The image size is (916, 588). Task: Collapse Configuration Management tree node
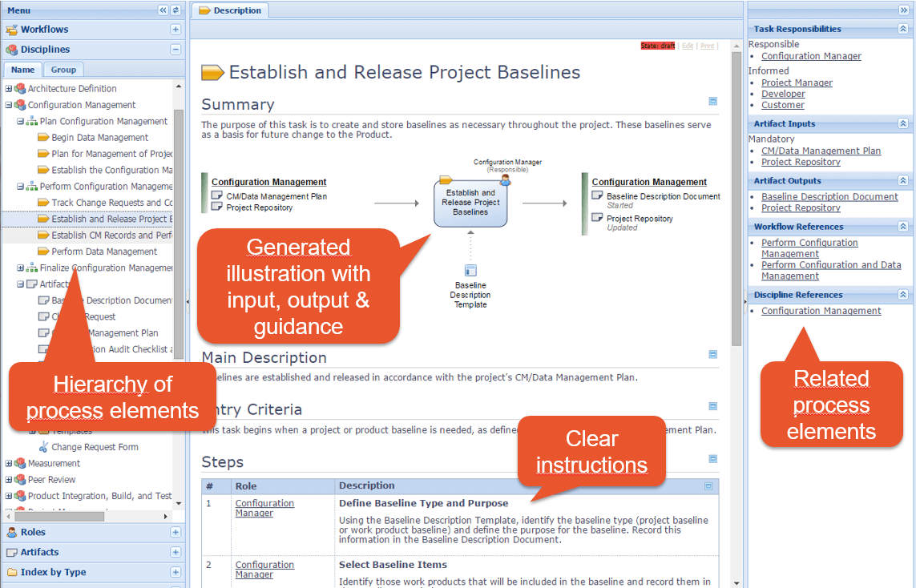pos(8,105)
